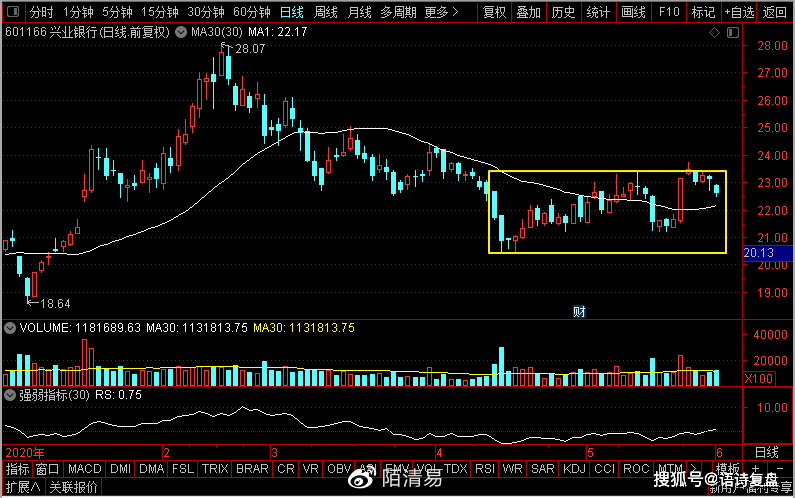The image size is (795, 498).
Task: Click the 返回 back button
Action: click(x=774, y=13)
